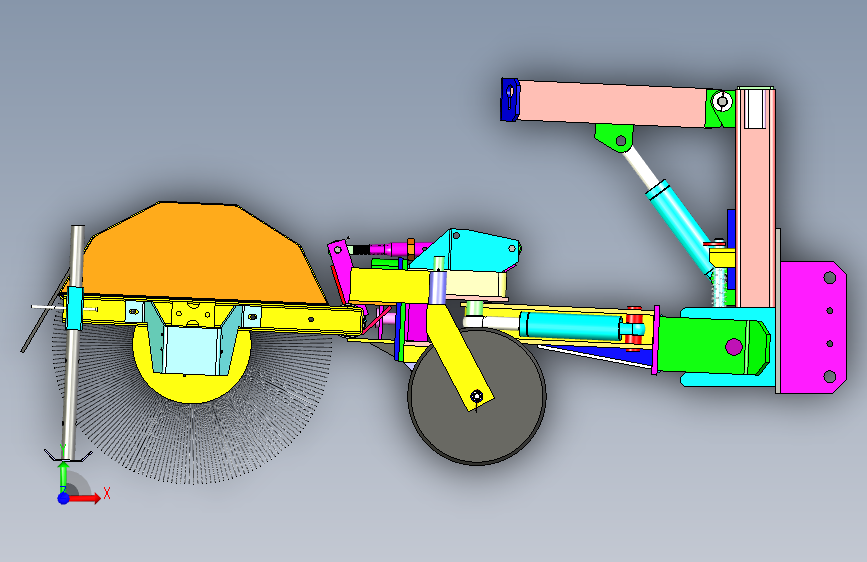This screenshot has height=562, width=867.
Task: Select the small yellow block on pink column
Action: pos(722,258)
